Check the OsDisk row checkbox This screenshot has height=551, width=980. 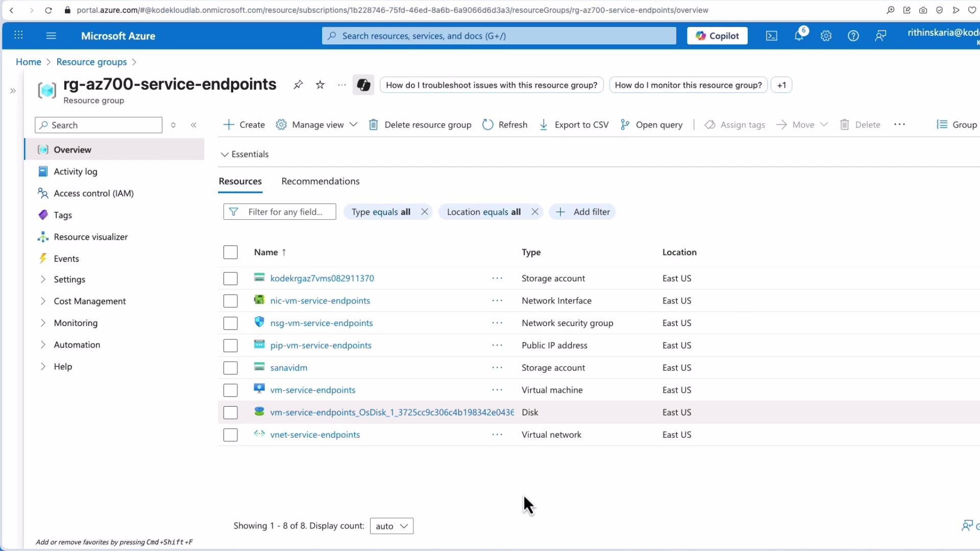[230, 412]
